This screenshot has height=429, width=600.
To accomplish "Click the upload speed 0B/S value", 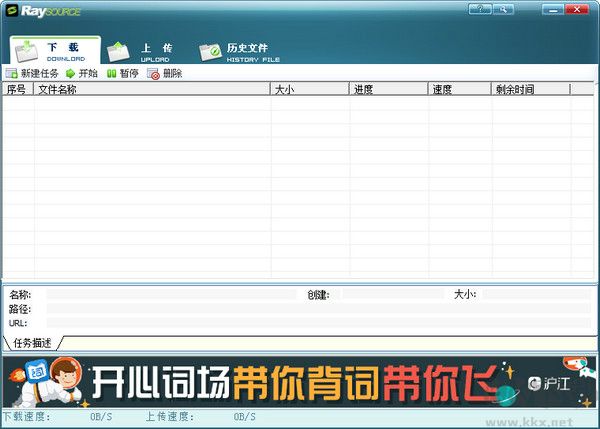I will tap(245, 417).
